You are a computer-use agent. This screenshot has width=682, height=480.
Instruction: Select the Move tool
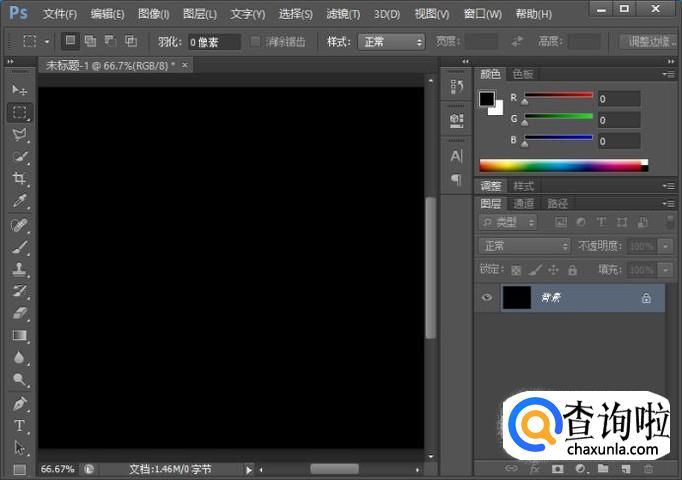click(x=20, y=90)
